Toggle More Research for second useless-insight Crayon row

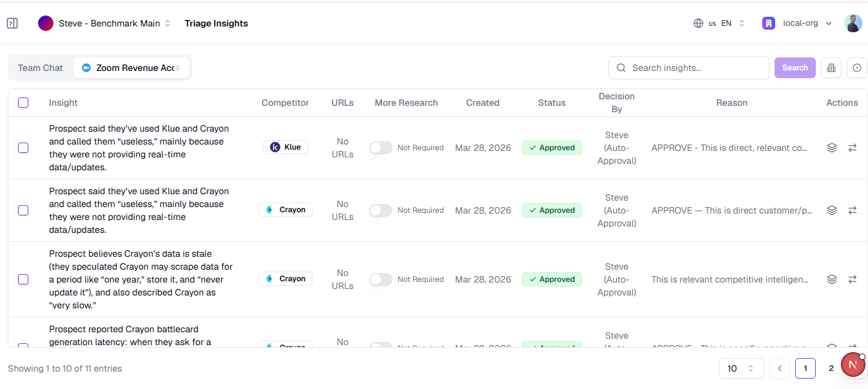(381, 210)
